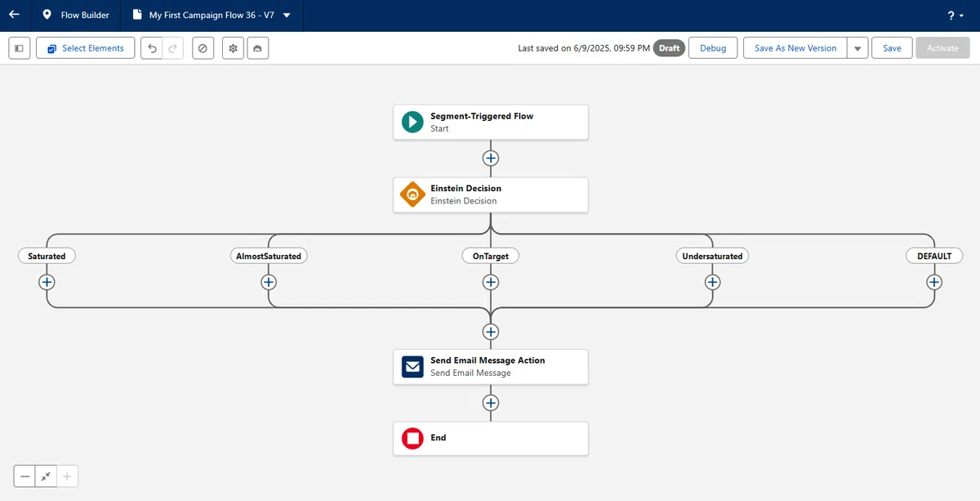Image resolution: width=980 pixels, height=501 pixels.
Task: Add element above the End node
Action: click(x=490, y=403)
